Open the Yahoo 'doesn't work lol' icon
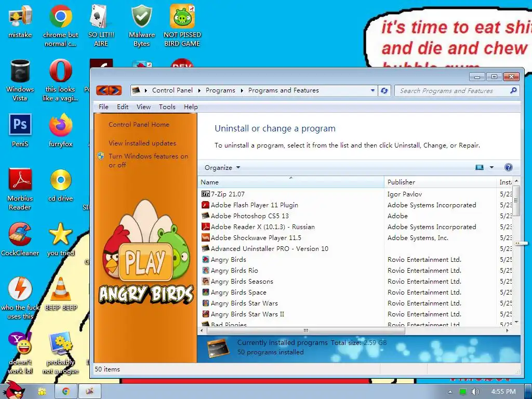 point(20,353)
